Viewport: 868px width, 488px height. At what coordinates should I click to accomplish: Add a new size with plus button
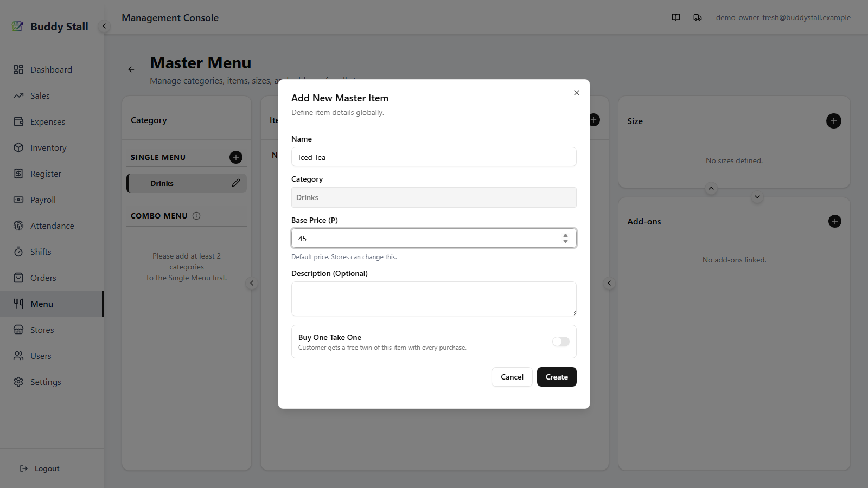[x=834, y=121]
